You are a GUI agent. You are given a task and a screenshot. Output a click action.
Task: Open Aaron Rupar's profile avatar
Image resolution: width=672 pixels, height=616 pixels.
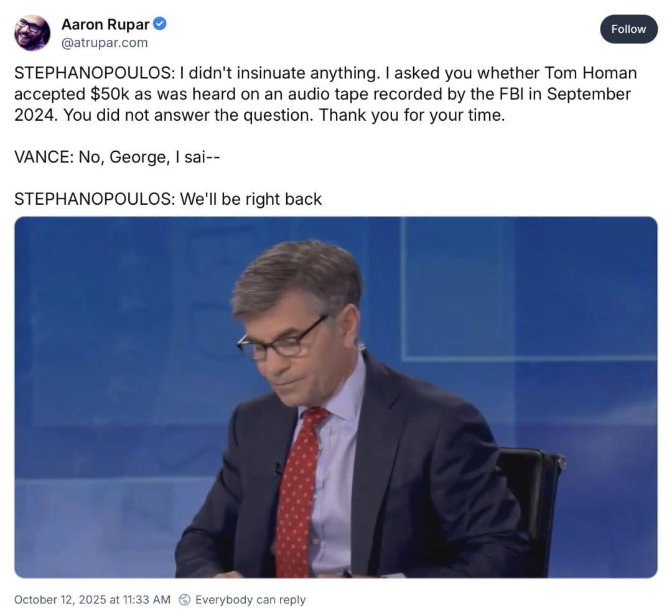pyautogui.click(x=32, y=33)
